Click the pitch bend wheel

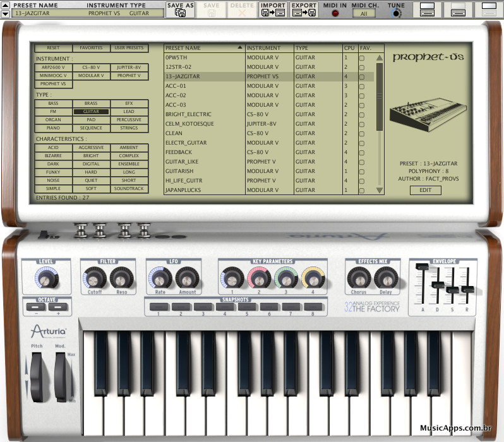(38, 378)
